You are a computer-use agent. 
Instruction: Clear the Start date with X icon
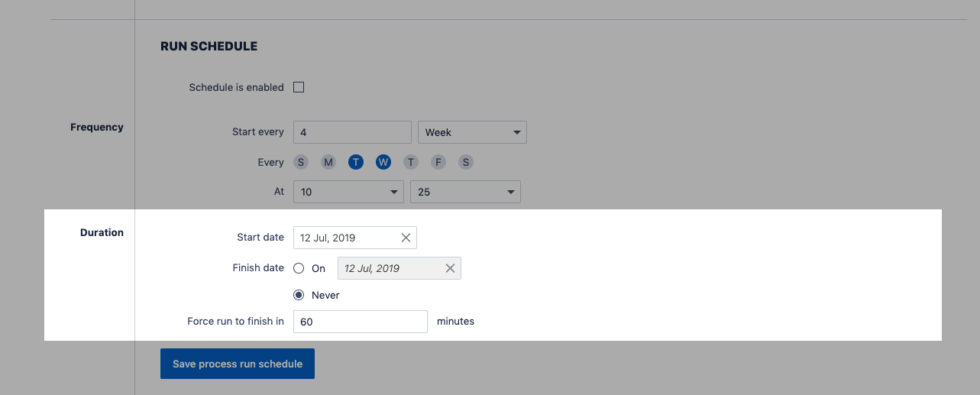coord(406,238)
